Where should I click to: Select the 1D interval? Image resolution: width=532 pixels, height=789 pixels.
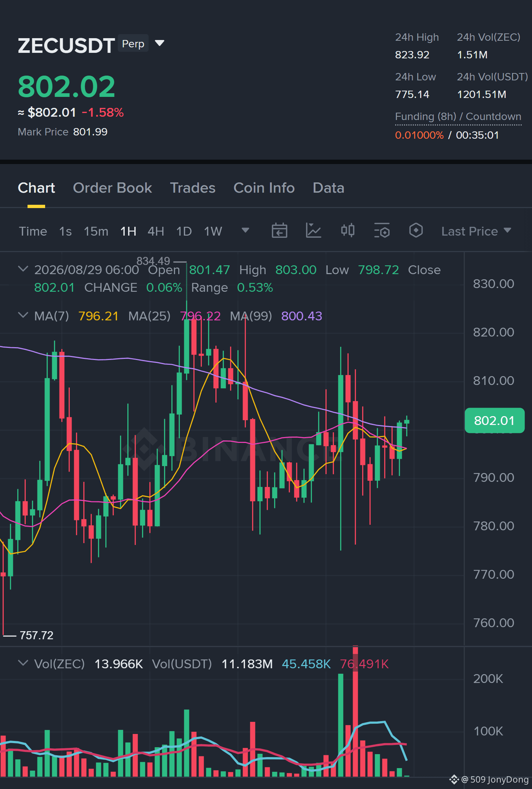(184, 231)
